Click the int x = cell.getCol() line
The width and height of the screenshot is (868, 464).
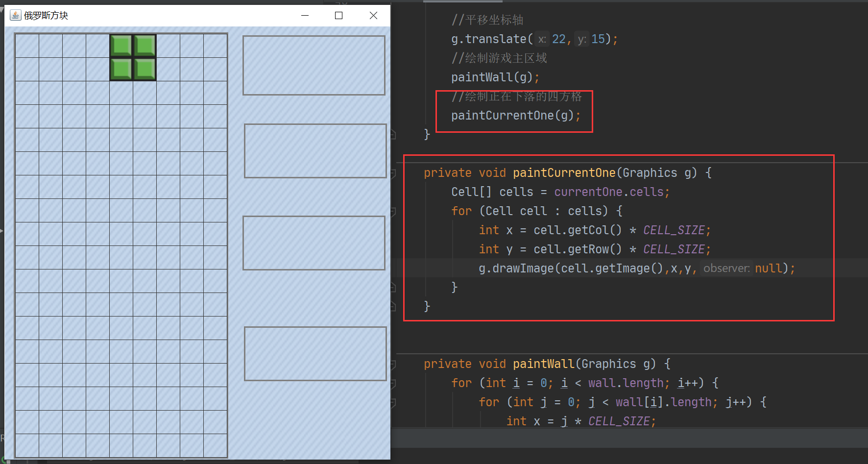[595, 230]
